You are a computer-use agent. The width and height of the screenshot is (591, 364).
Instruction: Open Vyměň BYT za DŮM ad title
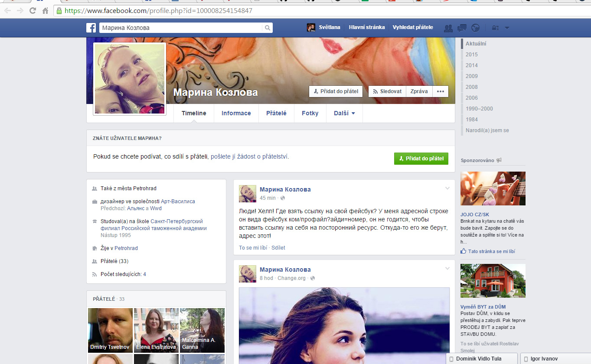click(x=483, y=307)
